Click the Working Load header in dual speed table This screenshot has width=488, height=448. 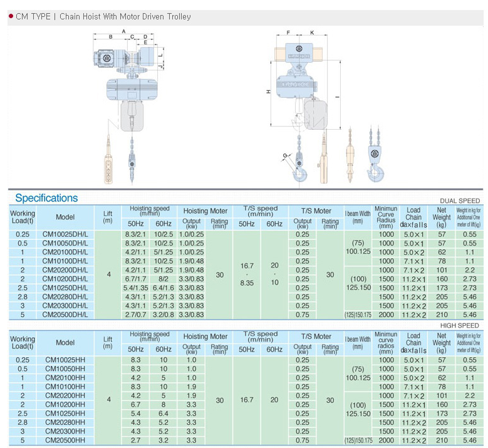[23, 217]
